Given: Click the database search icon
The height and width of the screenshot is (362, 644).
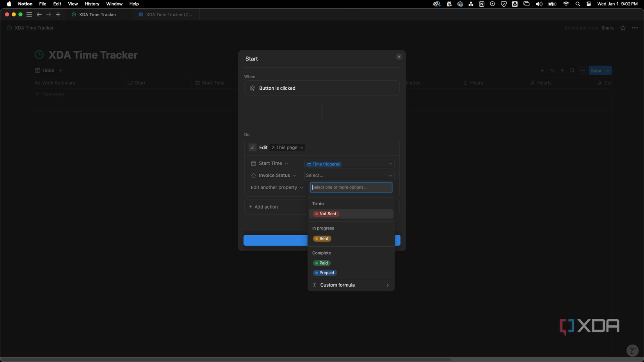Looking at the screenshot, I should point(573,71).
